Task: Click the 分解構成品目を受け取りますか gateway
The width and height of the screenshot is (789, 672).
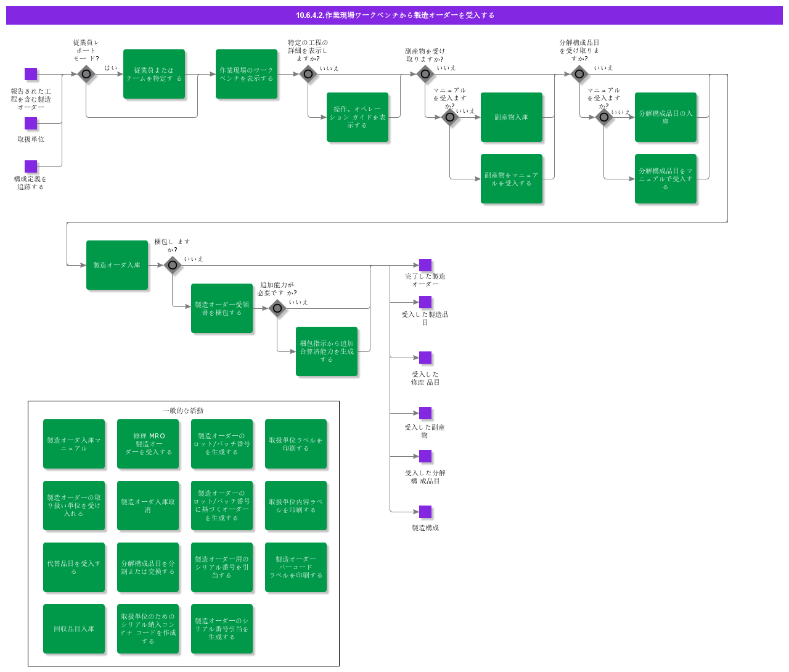Action: [x=579, y=75]
